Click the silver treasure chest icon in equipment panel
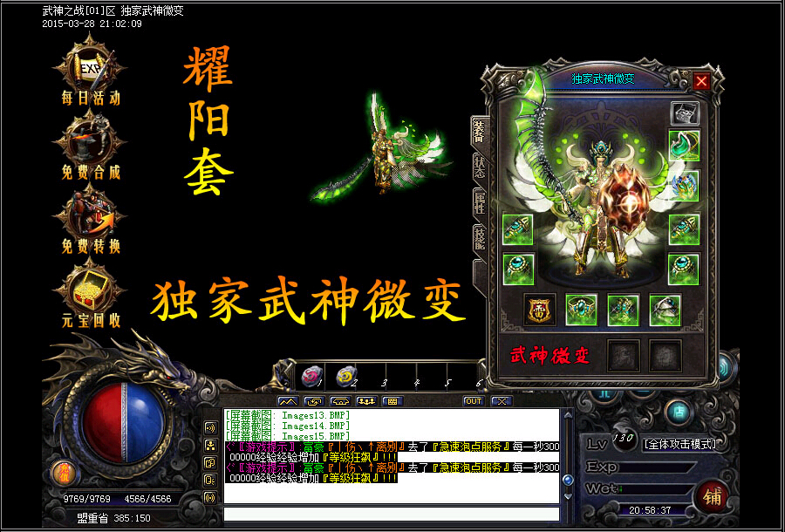The image size is (785, 532). pos(685,114)
